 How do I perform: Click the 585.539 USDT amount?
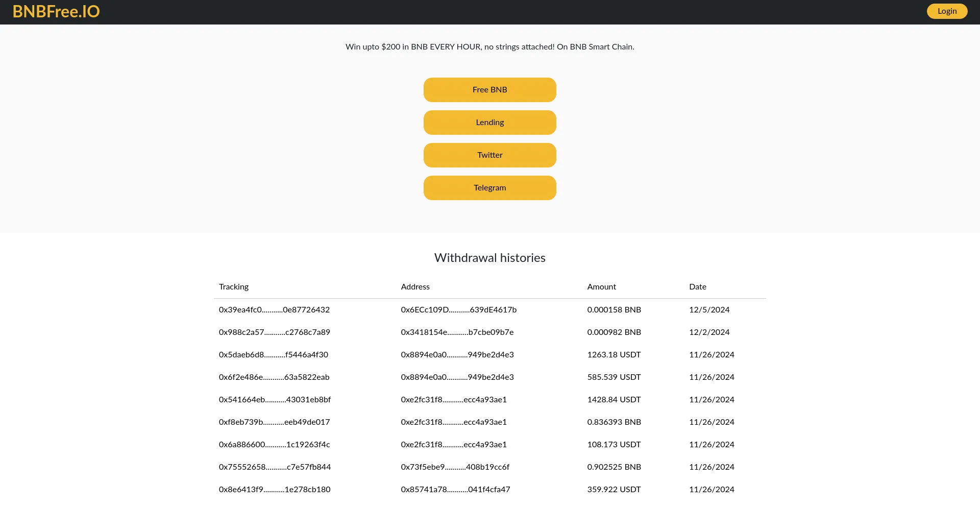pyautogui.click(x=614, y=377)
